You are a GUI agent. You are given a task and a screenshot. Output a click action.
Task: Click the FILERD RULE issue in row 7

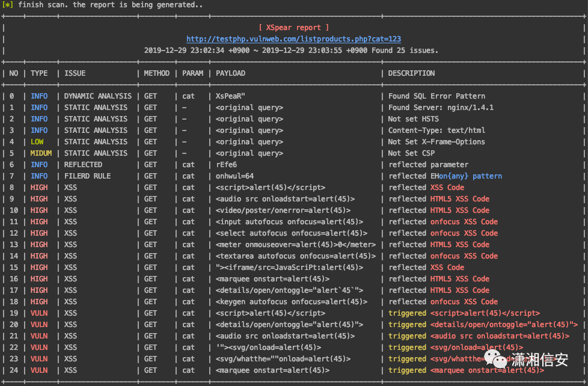(87, 176)
